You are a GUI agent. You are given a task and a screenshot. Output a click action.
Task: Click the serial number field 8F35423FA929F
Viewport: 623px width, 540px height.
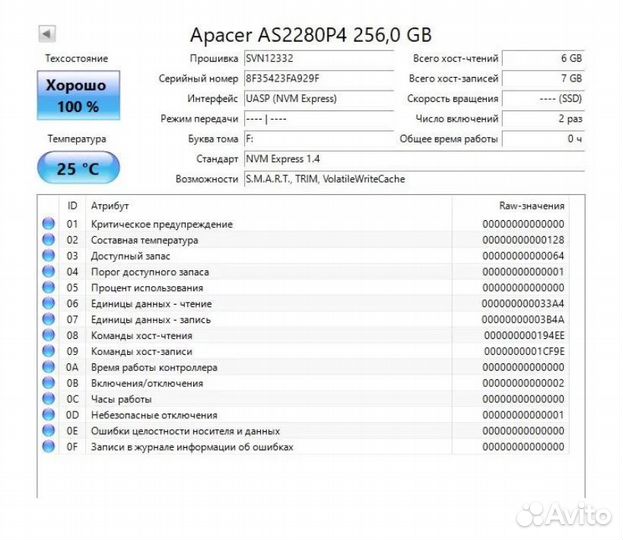[319, 79]
